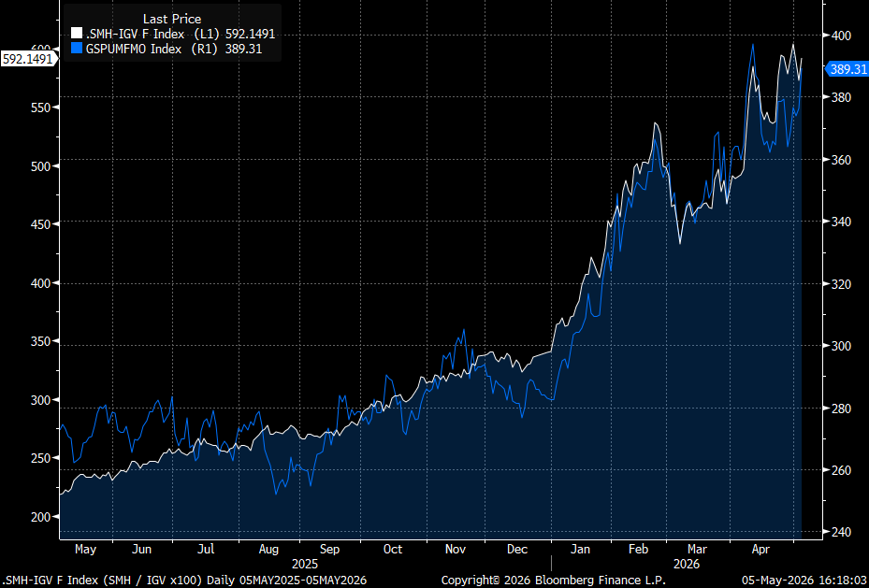The image size is (869, 588).
Task: Click the Oct month label
Action: pyautogui.click(x=392, y=550)
